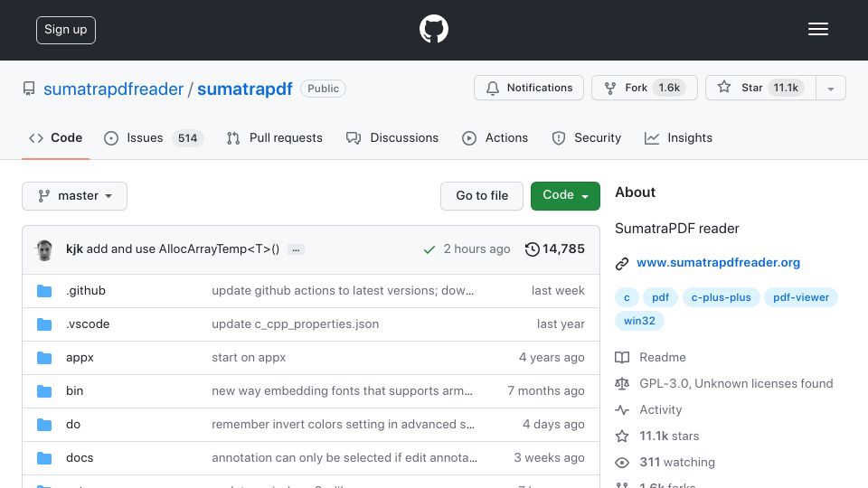Select the 'c' topic tag
Image resolution: width=868 pixels, height=488 pixels.
pyautogui.click(x=627, y=297)
